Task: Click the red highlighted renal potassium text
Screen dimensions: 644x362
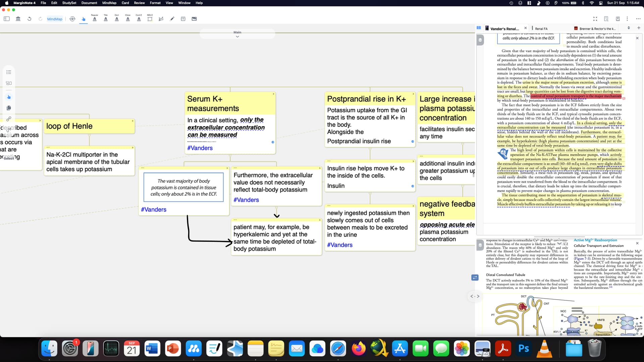Action: click(576, 96)
